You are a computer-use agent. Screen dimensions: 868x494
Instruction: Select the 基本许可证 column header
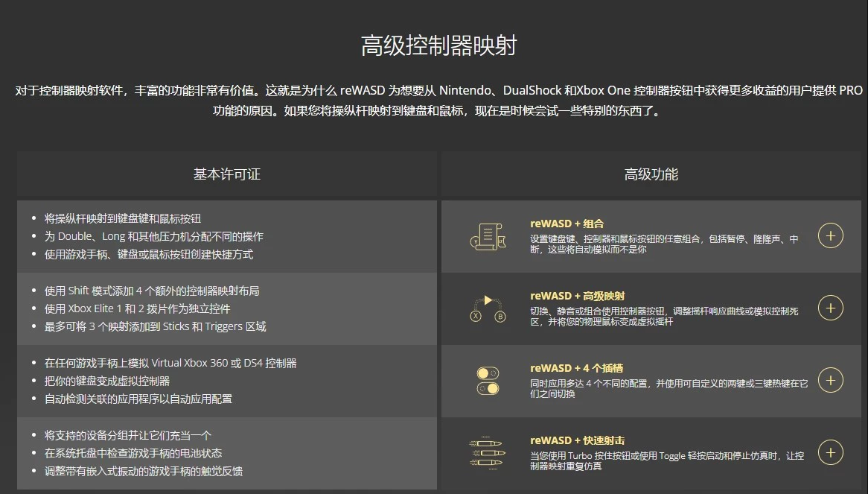(227, 174)
